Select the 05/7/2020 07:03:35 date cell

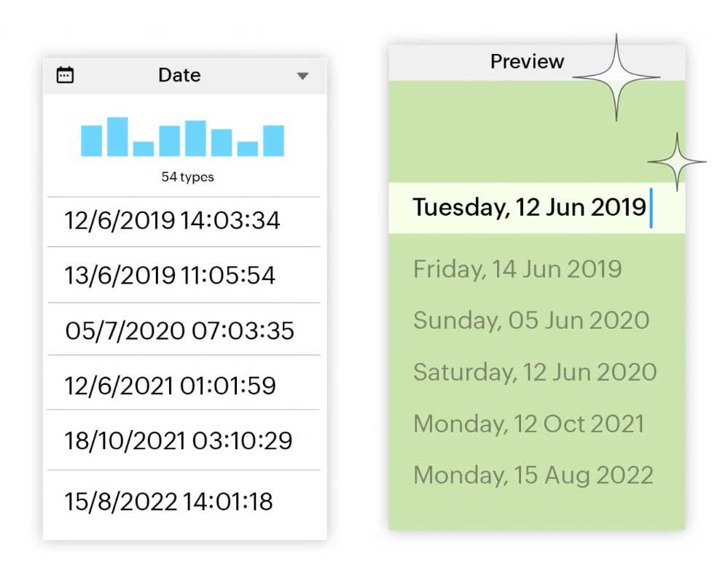point(180,330)
